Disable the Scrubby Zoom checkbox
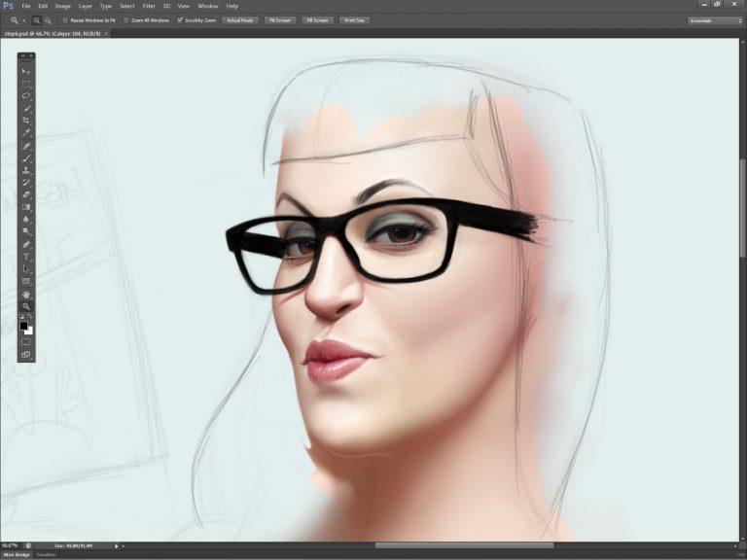Image resolution: width=747 pixels, height=560 pixels. point(181,19)
